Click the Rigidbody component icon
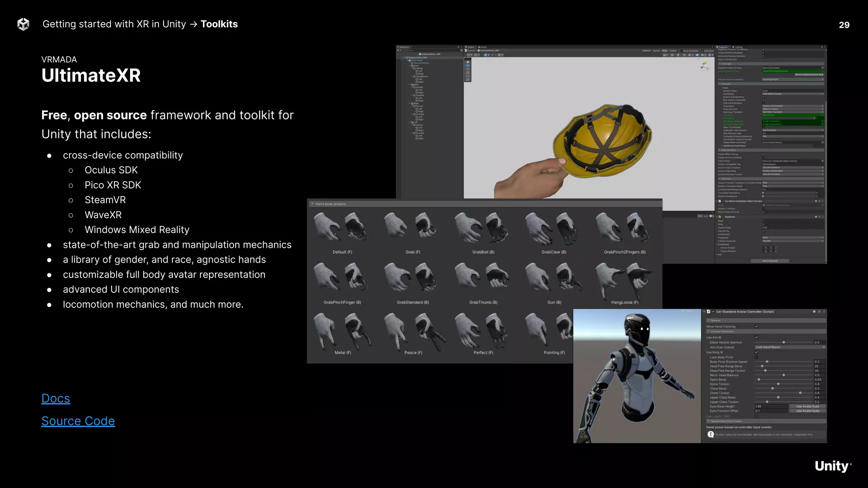Viewport: 868px width, 488px height. [720, 217]
